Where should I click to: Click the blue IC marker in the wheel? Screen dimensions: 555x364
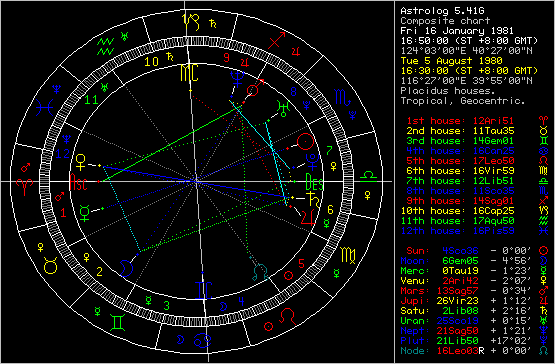point(203,291)
